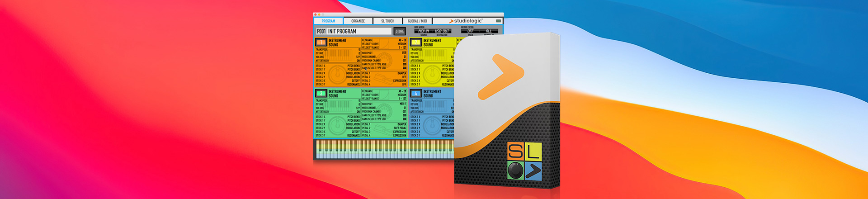Open zone 1 STICK 1 X PITCH BEND assignment
The image size is (868, 199).
tap(338, 66)
